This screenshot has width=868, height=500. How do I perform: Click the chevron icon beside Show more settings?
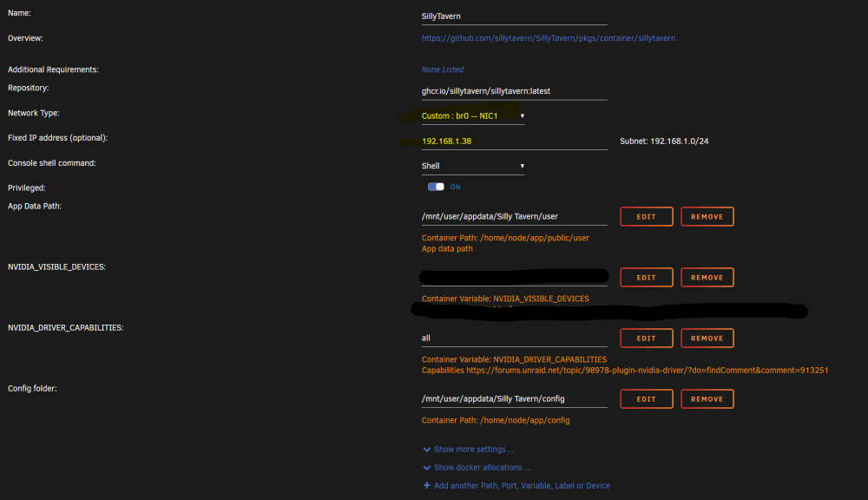click(x=427, y=450)
